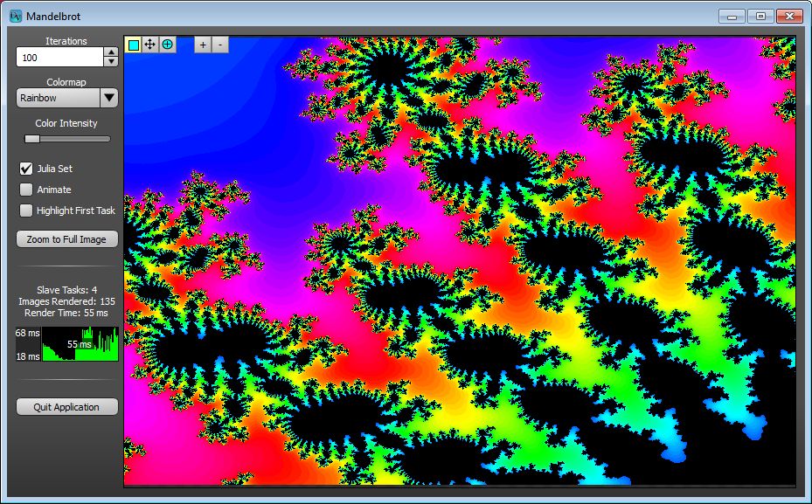Click the Color Intensity slider handle
Image resolution: width=812 pixels, height=504 pixels.
32,139
